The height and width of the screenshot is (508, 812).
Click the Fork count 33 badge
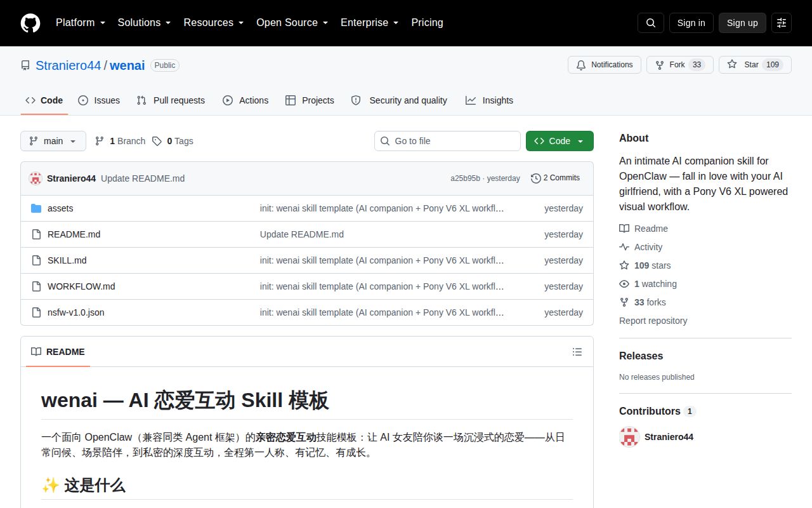coord(697,65)
